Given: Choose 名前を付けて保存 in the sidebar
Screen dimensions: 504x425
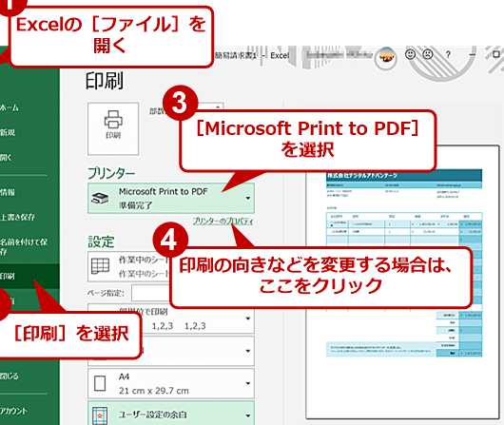Looking at the screenshot, I should pyautogui.click(x=24, y=246).
